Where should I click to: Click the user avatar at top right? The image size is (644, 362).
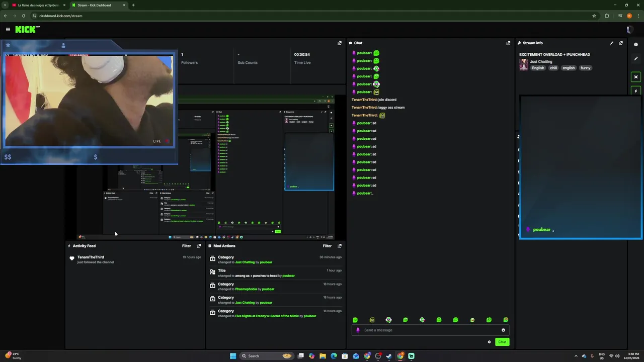(629, 30)
